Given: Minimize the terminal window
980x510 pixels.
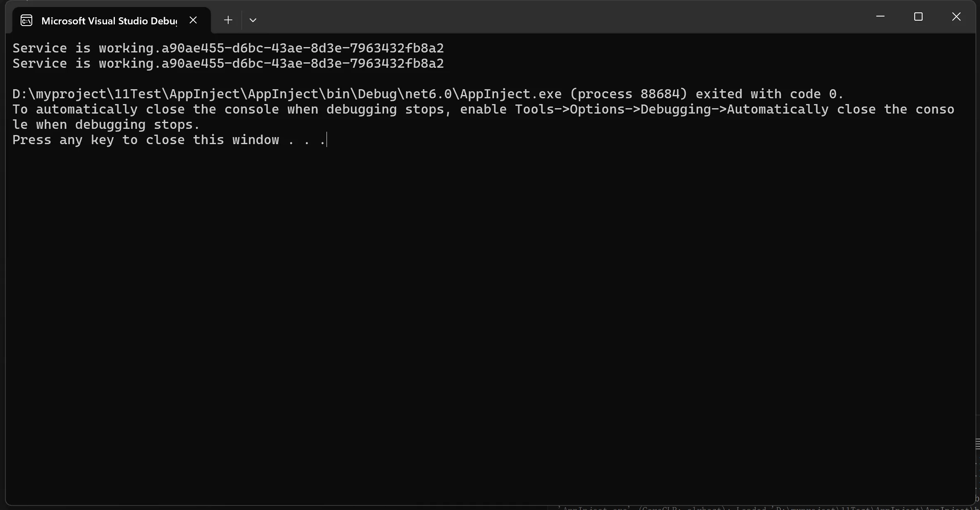Looking at the screenshot, I should tap(880, 17).
